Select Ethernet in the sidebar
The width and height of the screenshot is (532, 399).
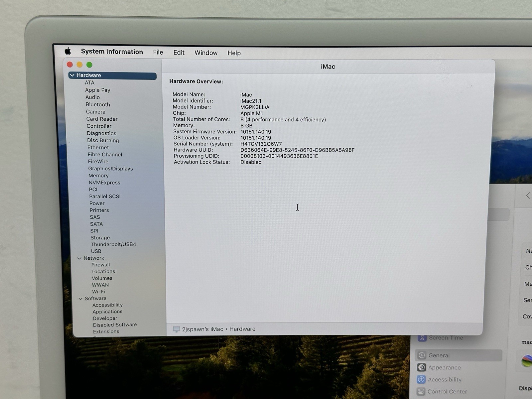[98, 148]
